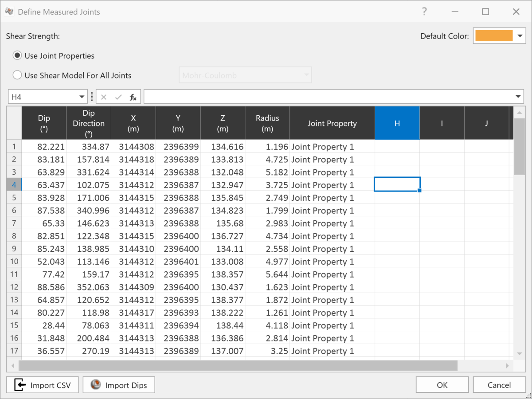
Task: Select Use Joint Properties radio option
Action: tap(54, 56)
